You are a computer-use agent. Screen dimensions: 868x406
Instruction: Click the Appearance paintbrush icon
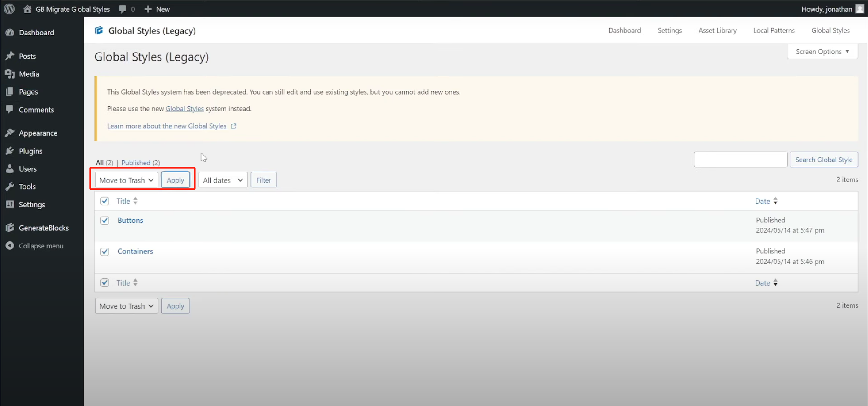point(10,133)
